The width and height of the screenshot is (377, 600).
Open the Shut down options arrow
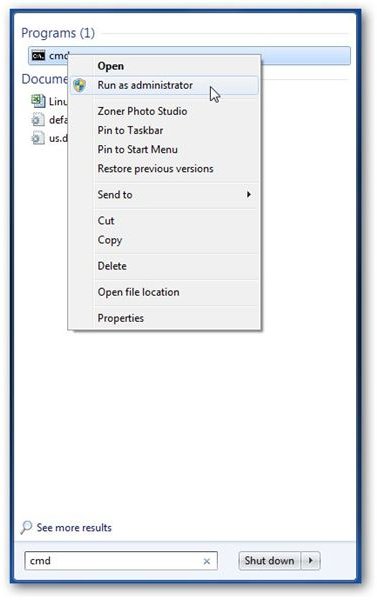coord(310,561)
